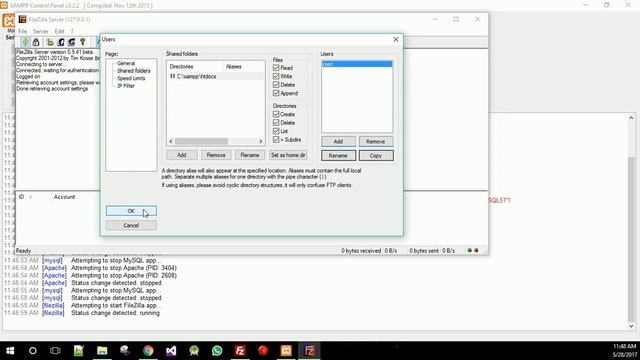This screenshot has width=640, height=360.
Task: Click OK to confirm user settings
Action: click(x=131, y=211)
